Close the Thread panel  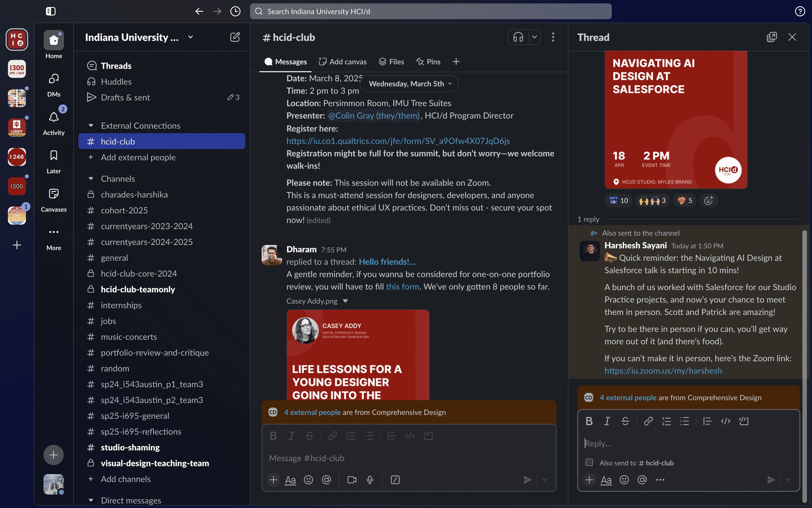(x=792, y=37)
